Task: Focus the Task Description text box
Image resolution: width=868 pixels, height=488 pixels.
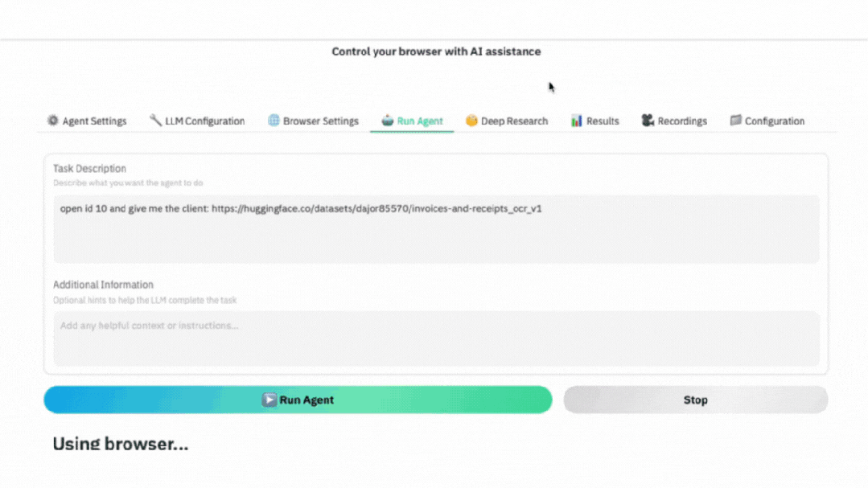Action: (436, 229)
